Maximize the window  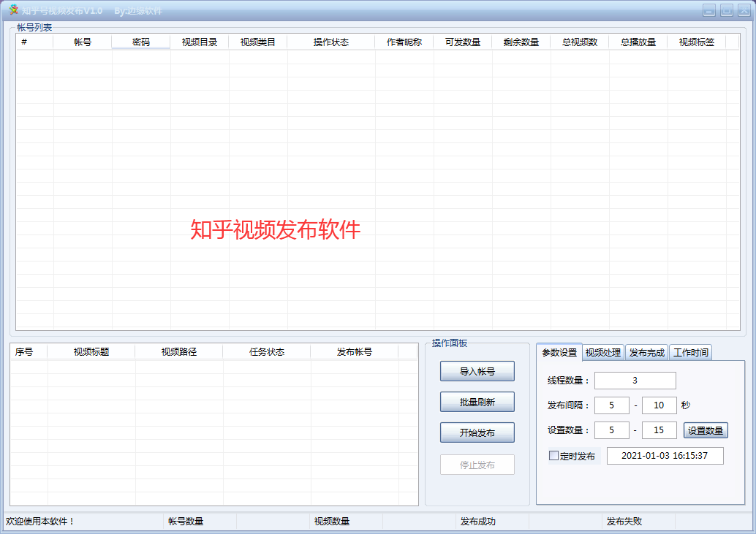[x=727, y=10]
